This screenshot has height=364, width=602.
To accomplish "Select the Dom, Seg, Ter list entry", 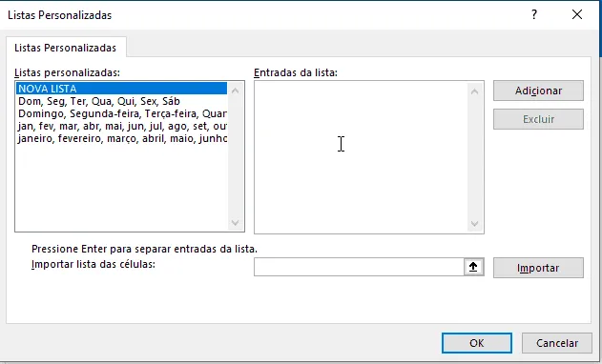I will (x=122, y=101).
